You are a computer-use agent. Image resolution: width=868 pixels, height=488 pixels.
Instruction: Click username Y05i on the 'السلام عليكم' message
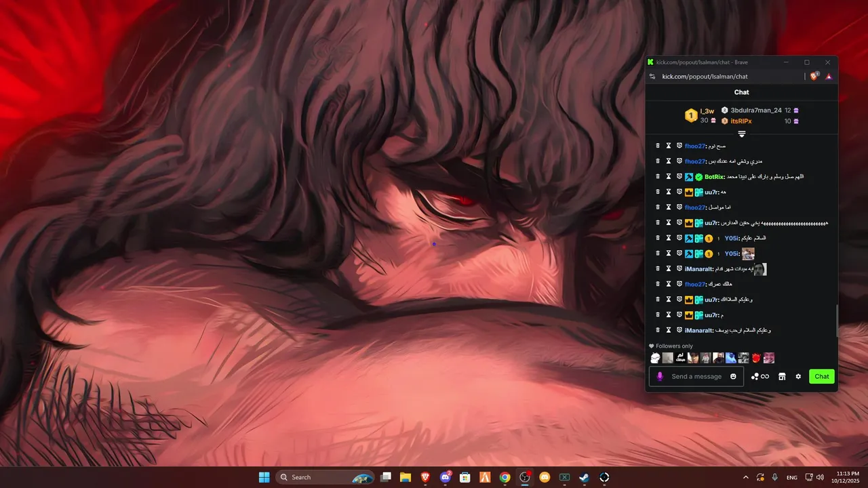[732, 239]
